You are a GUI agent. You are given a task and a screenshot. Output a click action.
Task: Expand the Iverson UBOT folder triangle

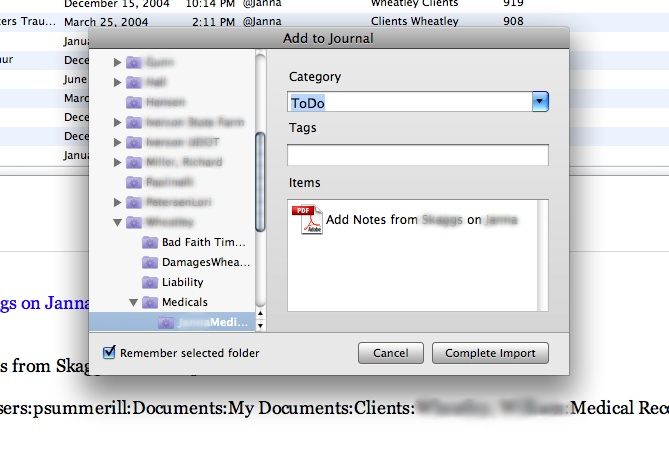point(117,142)
